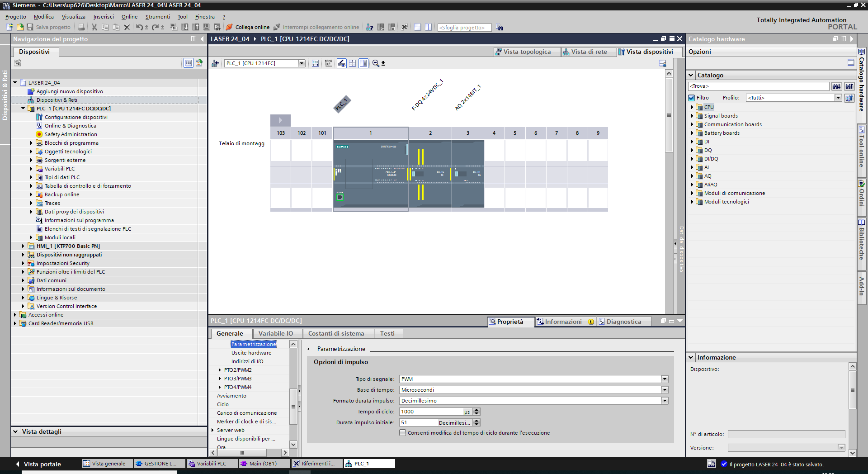Click the accessible devices icon
The width and height of the screenshot is (868, 474).
coord(369,27)
